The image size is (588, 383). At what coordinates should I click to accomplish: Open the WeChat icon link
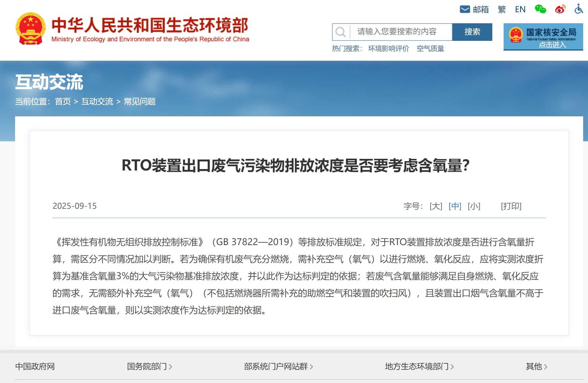(x=540, y=9)
